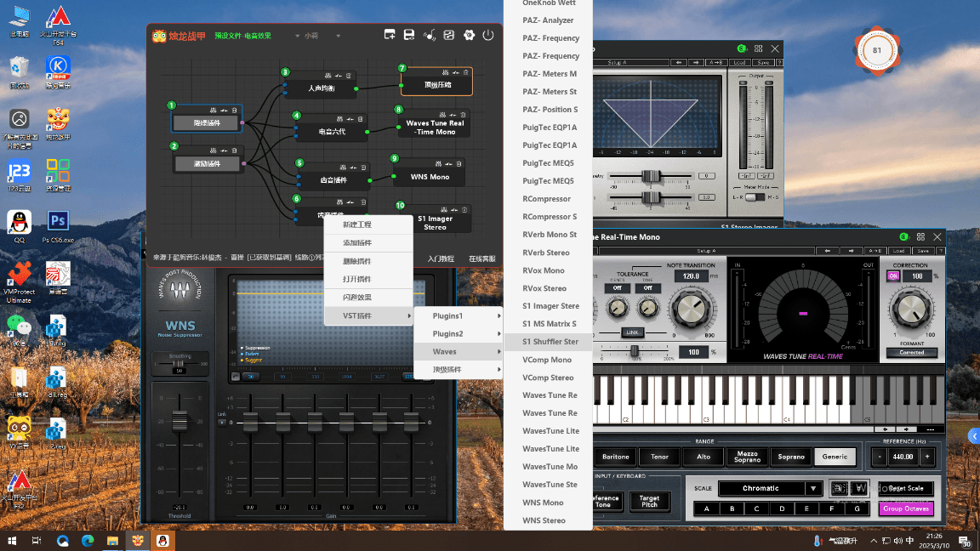Open 入门教程 tutorial link
Image resolution: width=980 pixels, height=551 pixels.
coord(441,258)
